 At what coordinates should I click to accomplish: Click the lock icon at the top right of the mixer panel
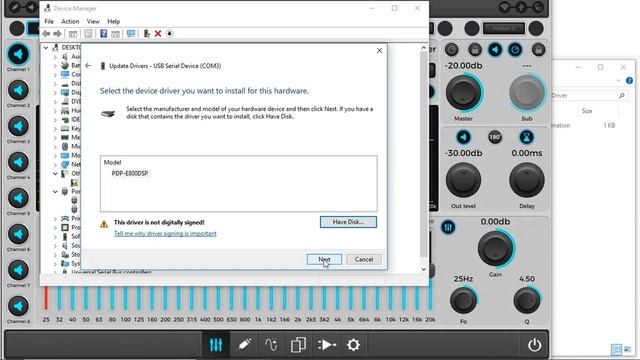pos(538,50)
